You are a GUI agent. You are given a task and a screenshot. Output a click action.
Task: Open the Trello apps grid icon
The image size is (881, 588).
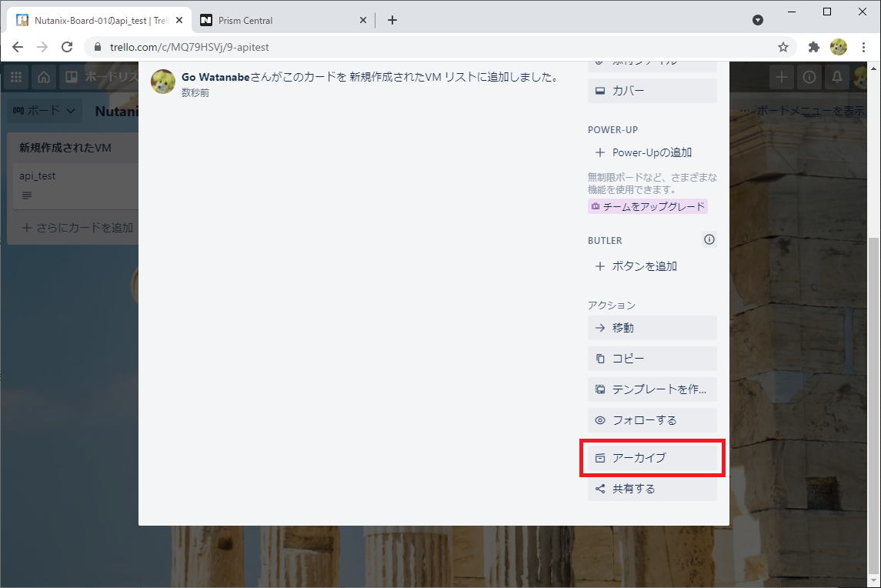(15, 76)
